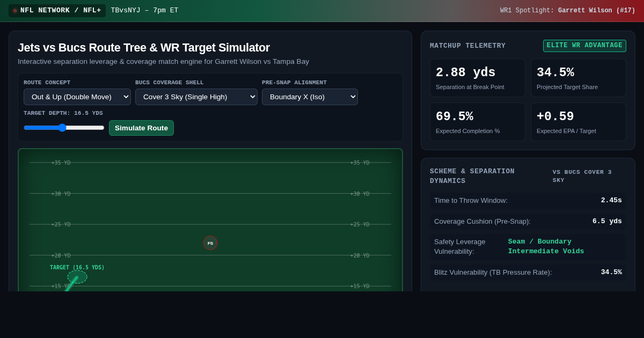Select the 34.5% Projected Target Share card
The height and width of the screenshot is (338, 644).
point(579,78)
